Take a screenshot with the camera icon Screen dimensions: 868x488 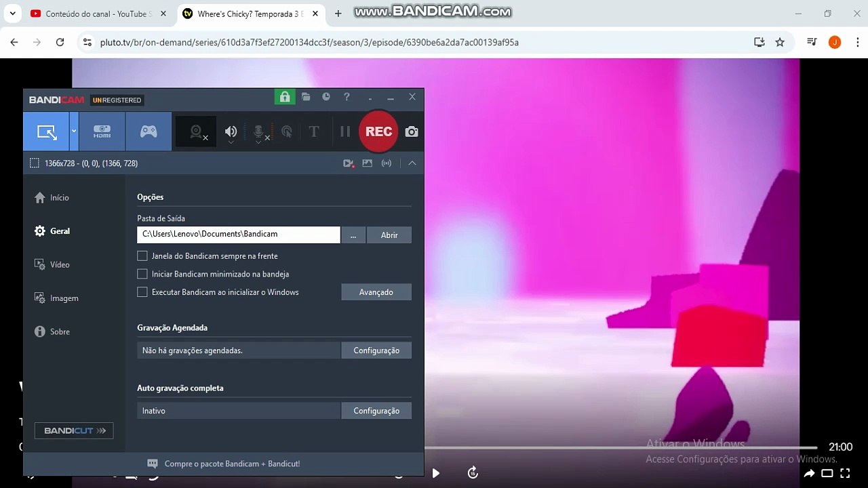[412, 131]
